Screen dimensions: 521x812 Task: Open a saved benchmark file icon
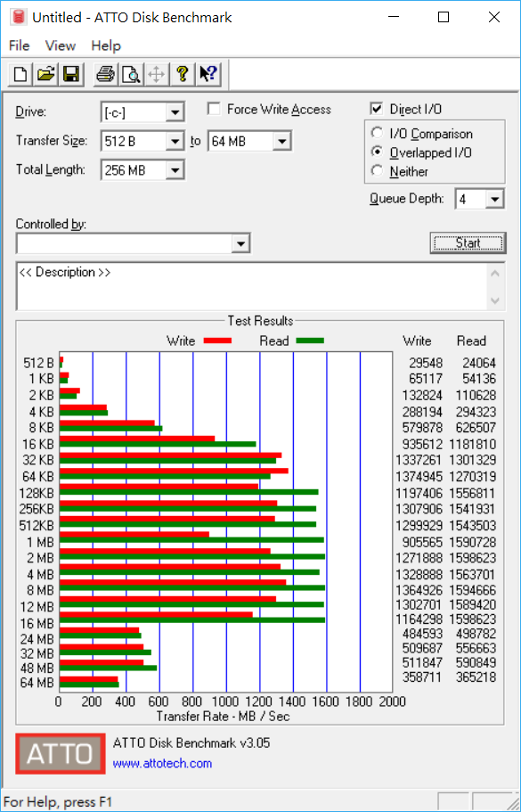tap(45, 74)
